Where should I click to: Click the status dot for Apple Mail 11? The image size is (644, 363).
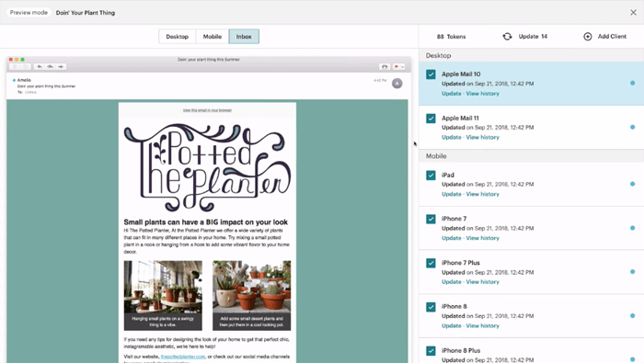pos(633,127)
